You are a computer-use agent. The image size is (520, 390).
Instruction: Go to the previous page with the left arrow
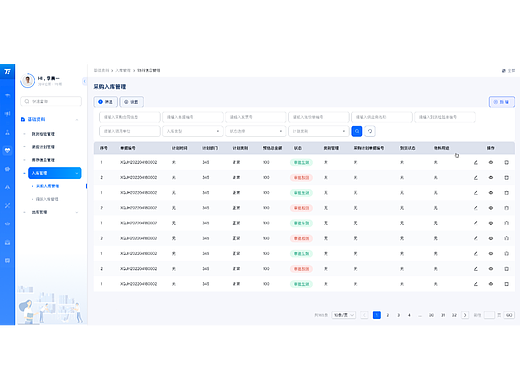(364, 315)
